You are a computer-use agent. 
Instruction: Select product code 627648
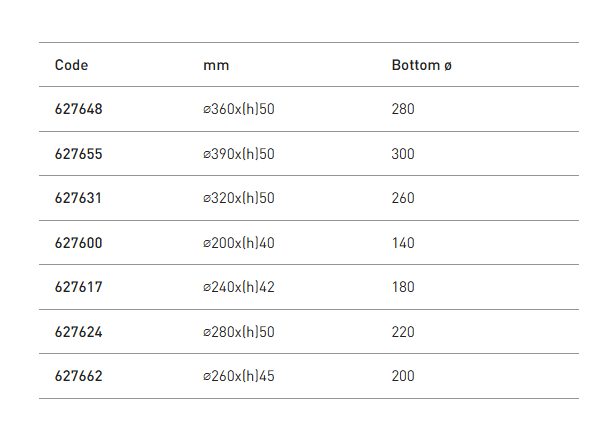78,109
